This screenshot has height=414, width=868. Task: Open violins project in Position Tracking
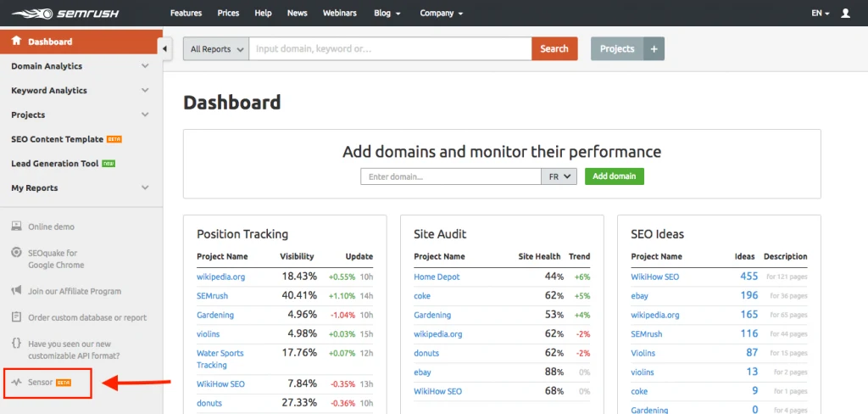(209, 333)
